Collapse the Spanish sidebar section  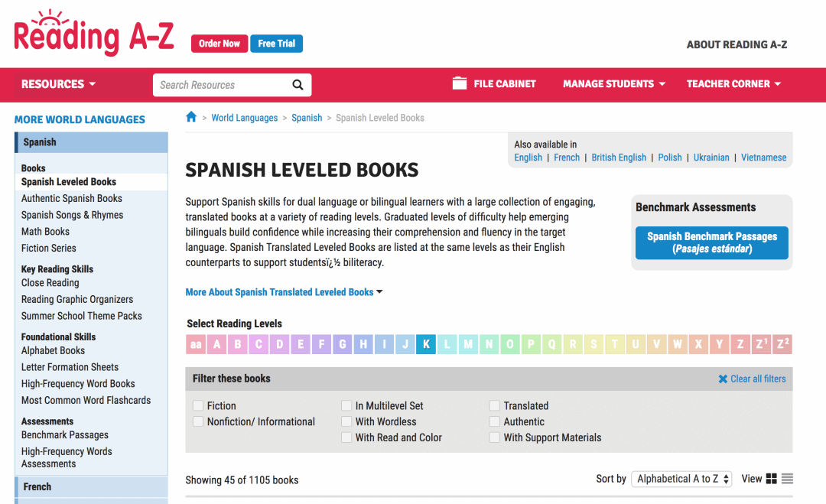tap(92, 142)
